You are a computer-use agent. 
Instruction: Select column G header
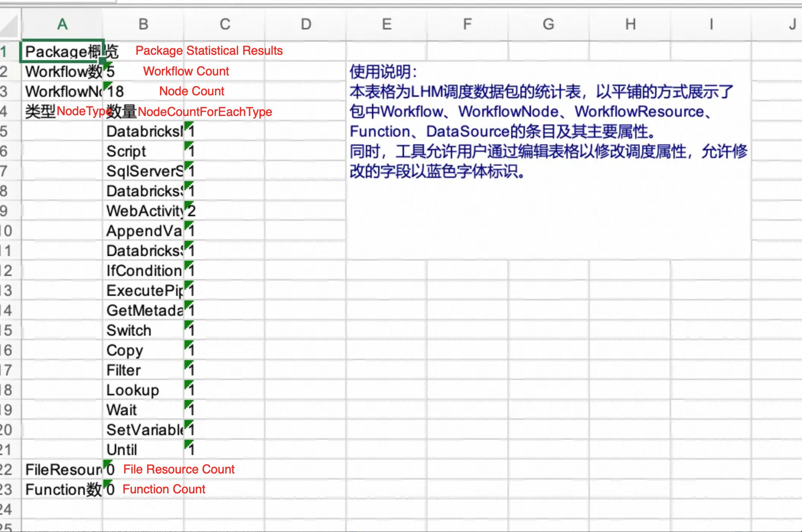pos(549,24)
